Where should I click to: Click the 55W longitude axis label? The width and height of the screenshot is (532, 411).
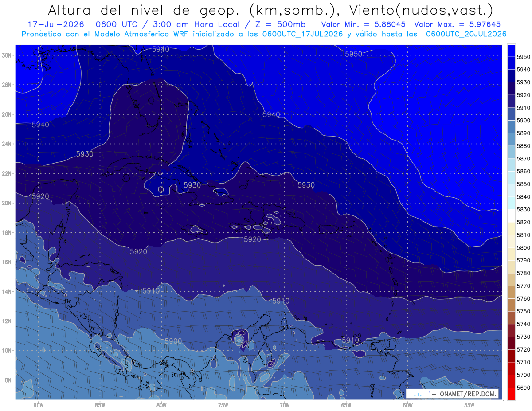point(469,406)
